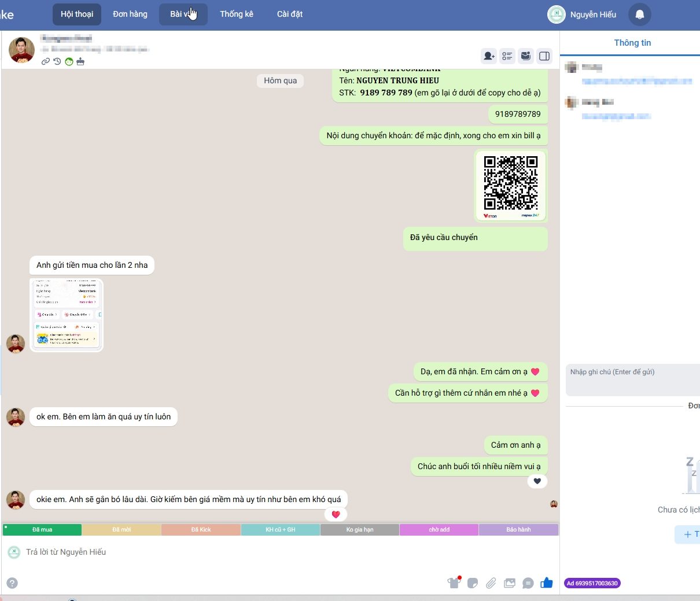Click the assign staff icon in chat header
Viewport: 700px width, 601px height.
(x=489, y=56)
